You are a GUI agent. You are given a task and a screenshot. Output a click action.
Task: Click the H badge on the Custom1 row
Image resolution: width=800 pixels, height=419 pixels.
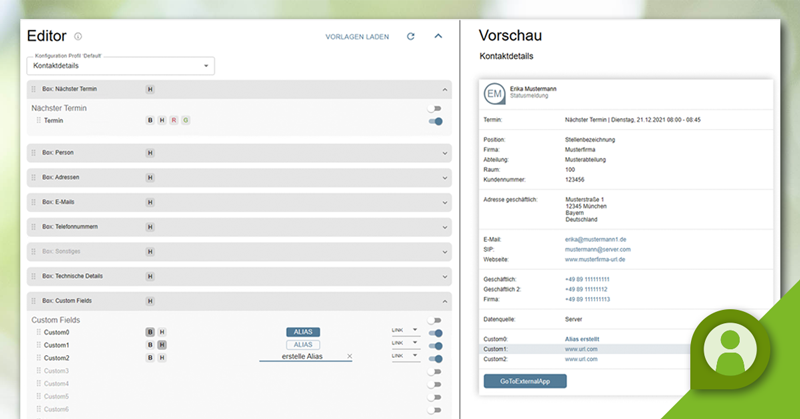coord(162,345)
